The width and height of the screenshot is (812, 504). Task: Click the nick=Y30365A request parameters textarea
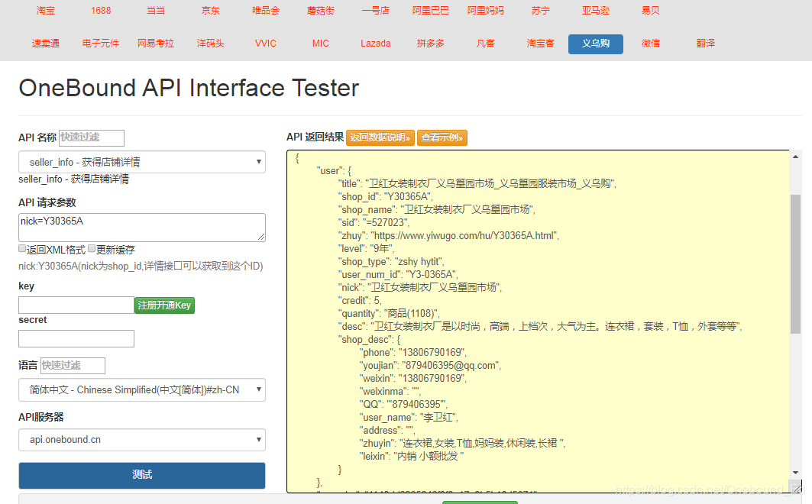pos(142,227)
